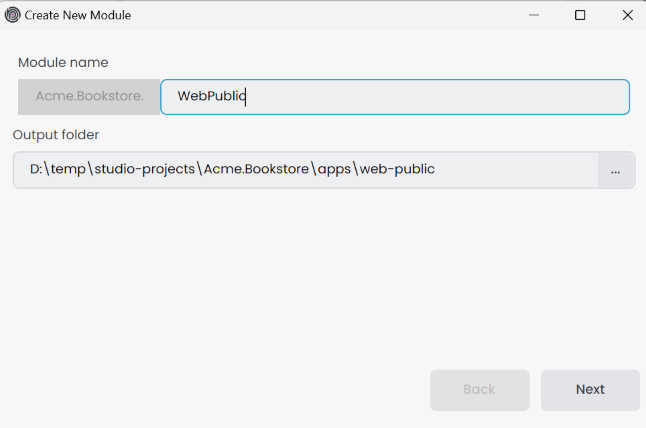
Task: Click the greyed Acme.Bookstore. prefix box
Action: [x=89, y=97]
